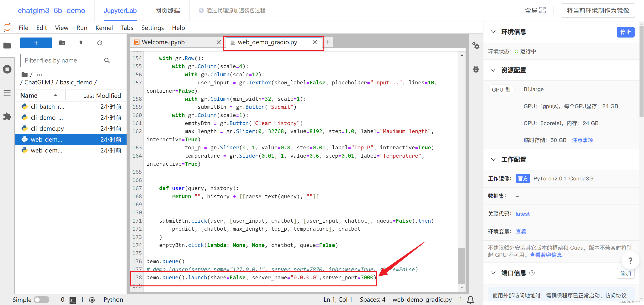The image size is (644, 305).
Task: Open the property inspector gears icon
Action: (475, 45)
